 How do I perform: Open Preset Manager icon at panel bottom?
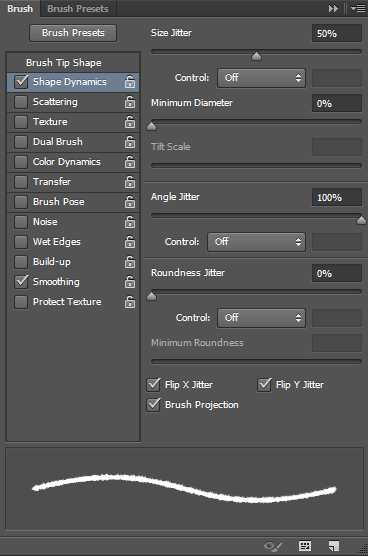pos(305,546)
